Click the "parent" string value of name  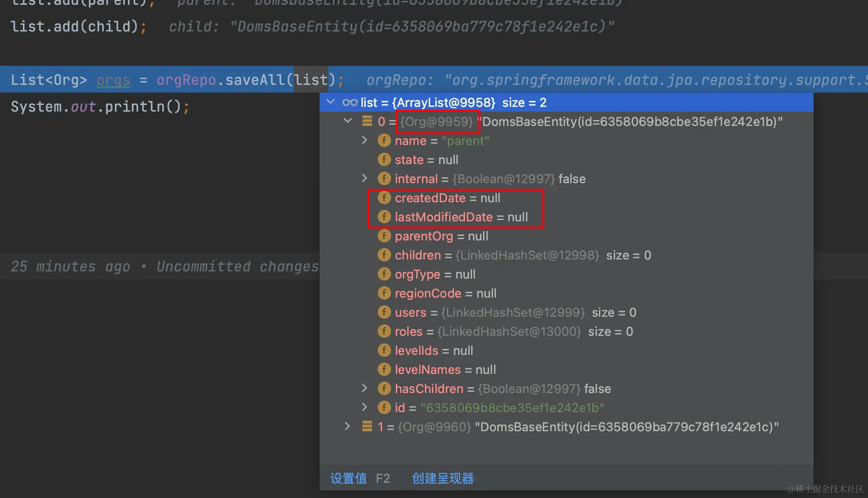pyautogui.click(x=465, y=141)
